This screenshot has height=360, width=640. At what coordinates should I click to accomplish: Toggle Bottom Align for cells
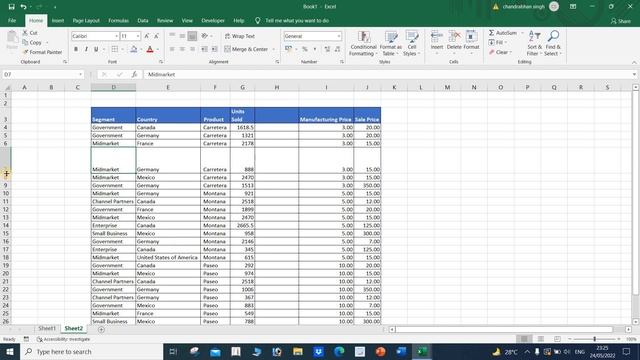tap(192, 36)
